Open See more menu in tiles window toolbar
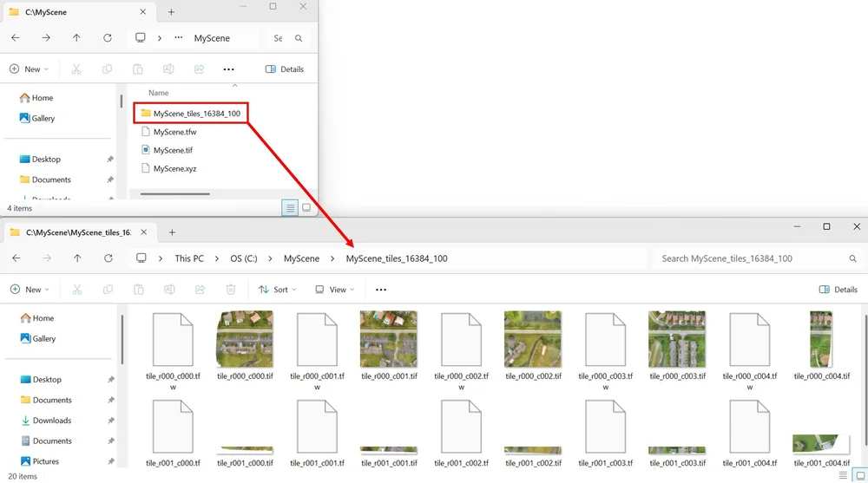This screenshot has height=483, width=868. point(381,290)
